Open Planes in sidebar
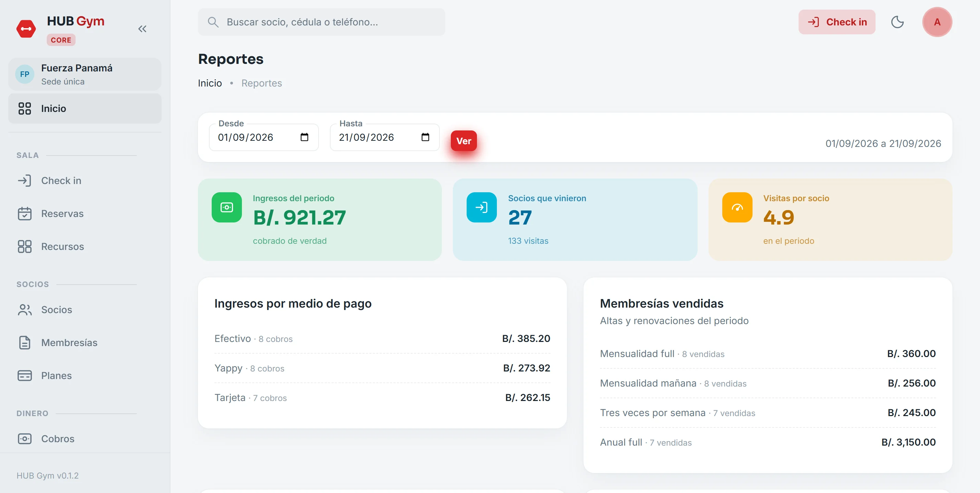980x493 pixels. pos(85,376)
